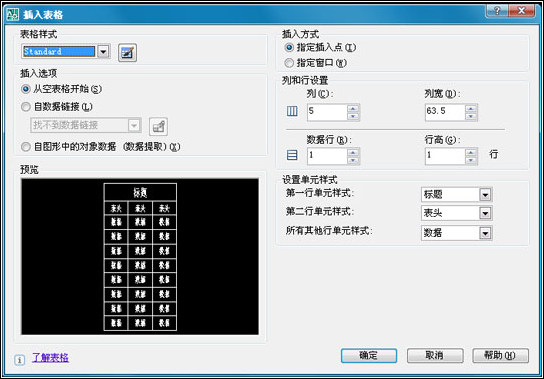Decrease the 列宽 column width spinner
Viewport: 544px width, 379px height.
coord(471,117)
